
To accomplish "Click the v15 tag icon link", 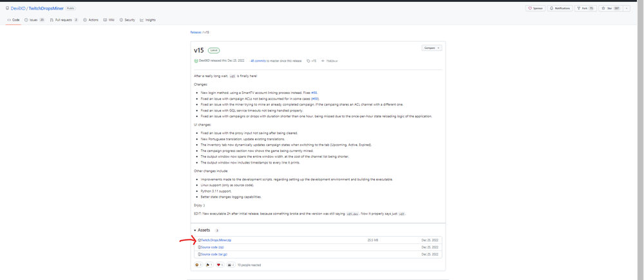I will tap(312, 61).
